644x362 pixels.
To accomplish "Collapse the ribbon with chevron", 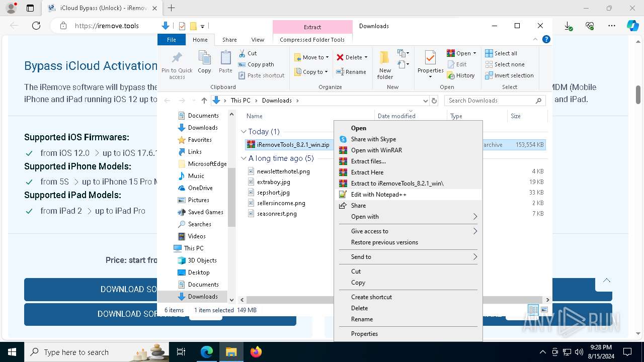I will click(x=536, y=39).
